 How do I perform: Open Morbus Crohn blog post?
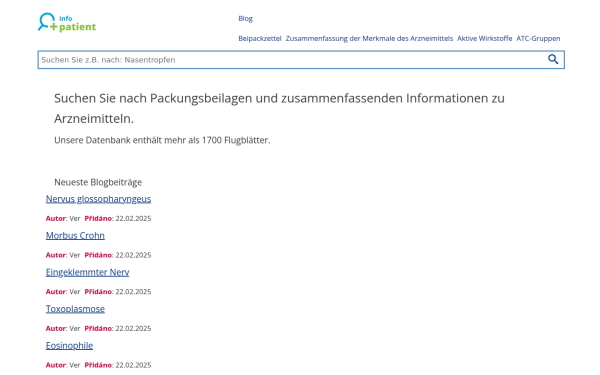[75, 235]
